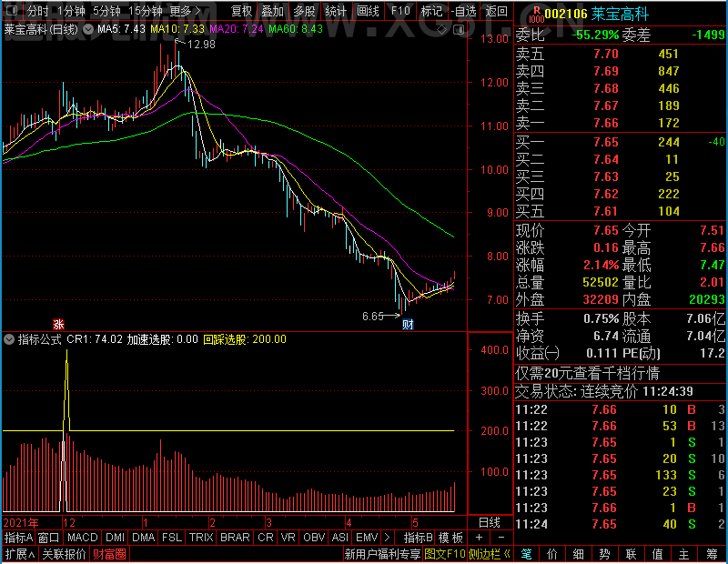This screenshot has height=564, width=728.
Task: Click 新用户福利专享 promotion link
Action: pos(382,554)
